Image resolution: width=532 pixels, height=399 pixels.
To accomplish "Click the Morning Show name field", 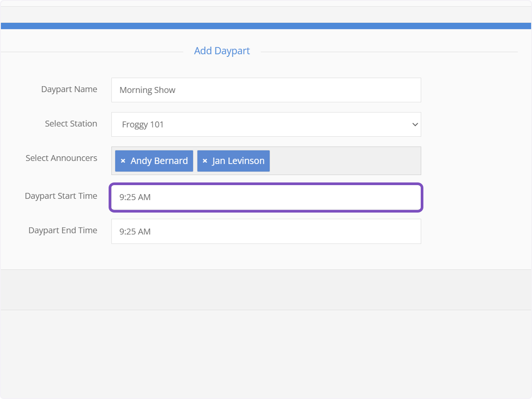I will click(266, 90).
